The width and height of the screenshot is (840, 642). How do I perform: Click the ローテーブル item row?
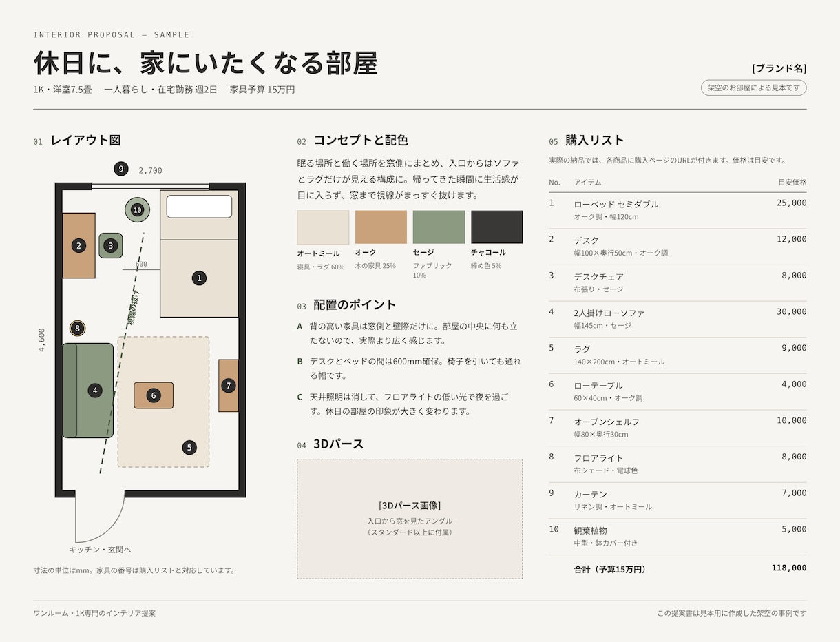coord(678,391)
